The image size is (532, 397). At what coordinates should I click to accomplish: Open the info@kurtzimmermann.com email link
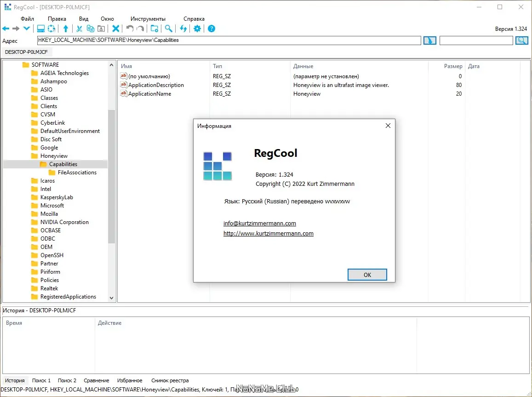(259, 223)
